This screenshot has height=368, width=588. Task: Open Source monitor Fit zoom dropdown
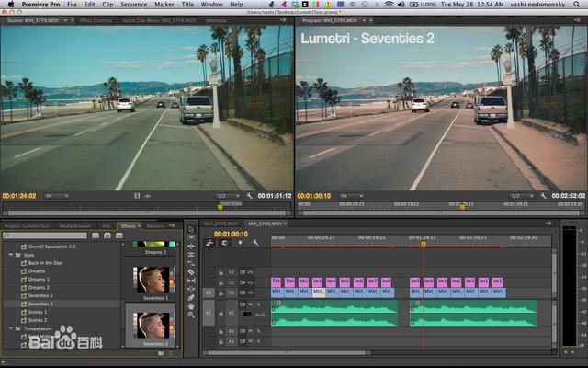[57, 196]
